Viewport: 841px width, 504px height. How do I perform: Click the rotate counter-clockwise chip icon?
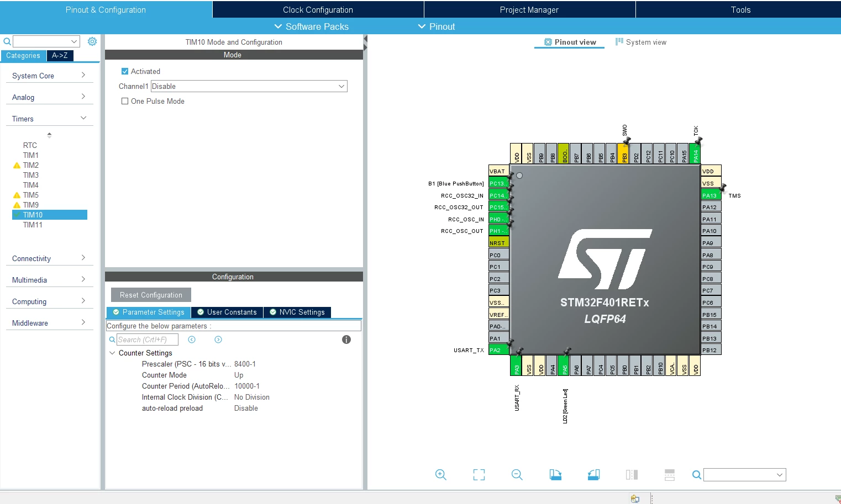593,475
